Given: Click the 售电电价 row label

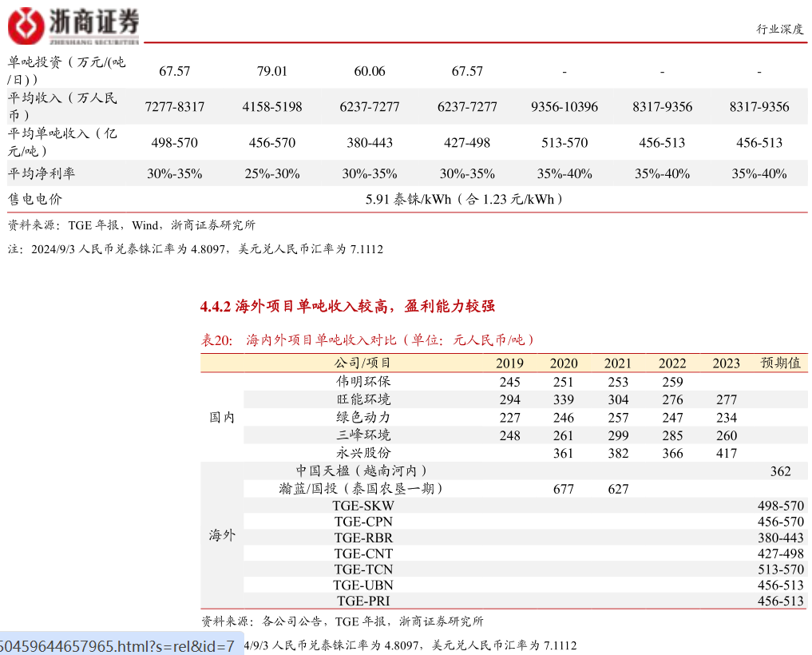Looking at the screenshot, I should (x=35, y=199).
